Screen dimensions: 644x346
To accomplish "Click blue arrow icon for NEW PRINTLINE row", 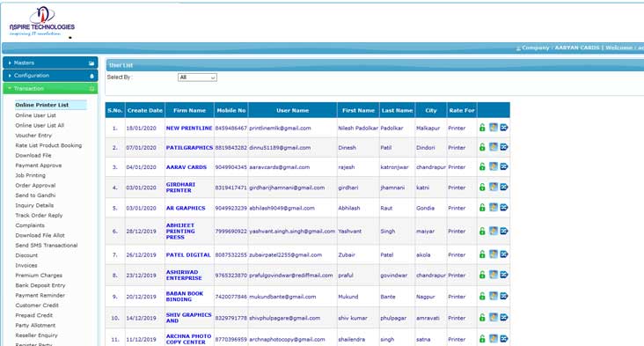I will coord(504,128).
